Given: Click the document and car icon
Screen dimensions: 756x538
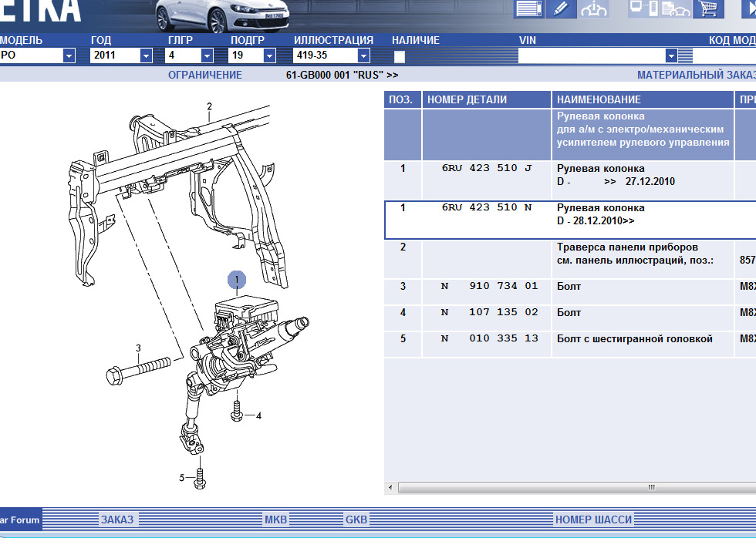Looking at the screenshot, I should [676, 8].
